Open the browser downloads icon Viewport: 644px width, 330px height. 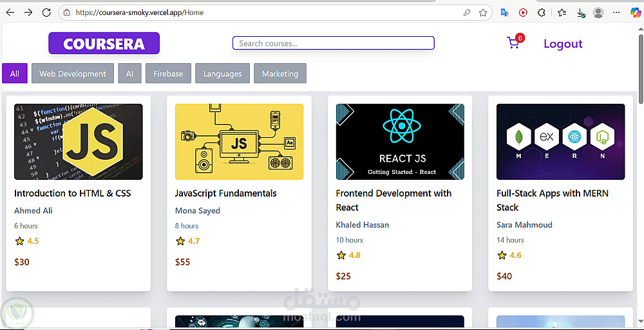580,12
